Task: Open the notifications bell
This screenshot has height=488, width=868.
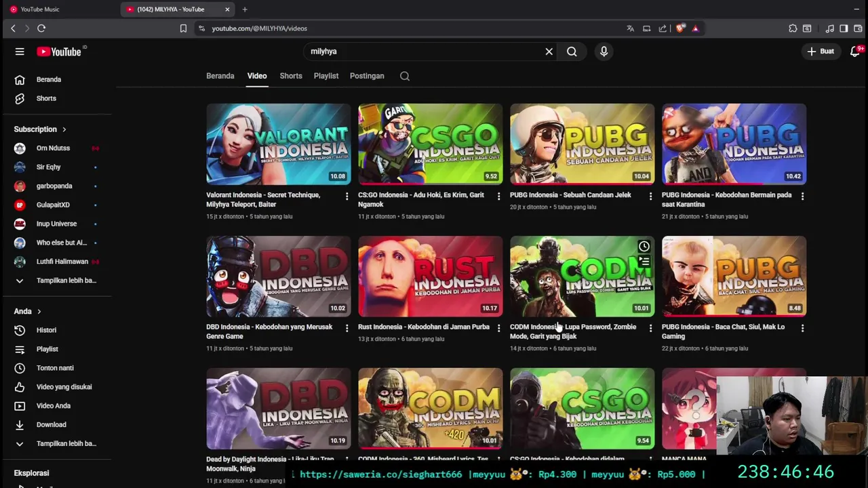Action: tap(855, 52)
